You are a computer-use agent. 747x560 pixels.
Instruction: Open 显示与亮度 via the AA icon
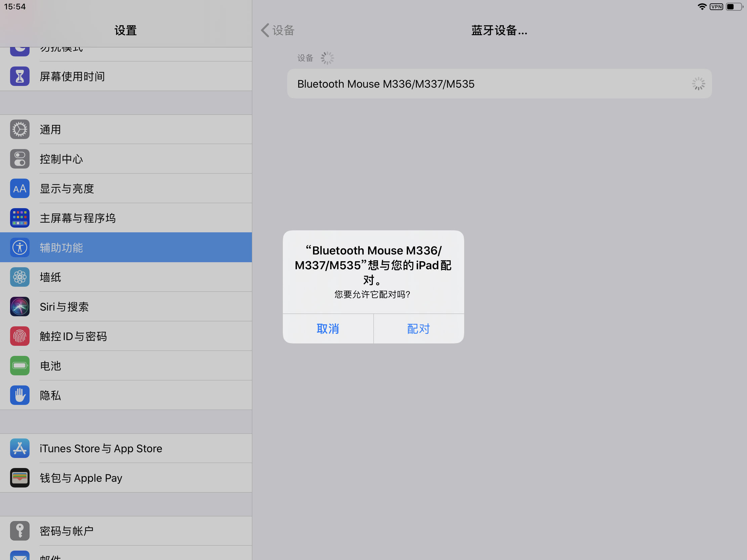[x=19, y=188]
